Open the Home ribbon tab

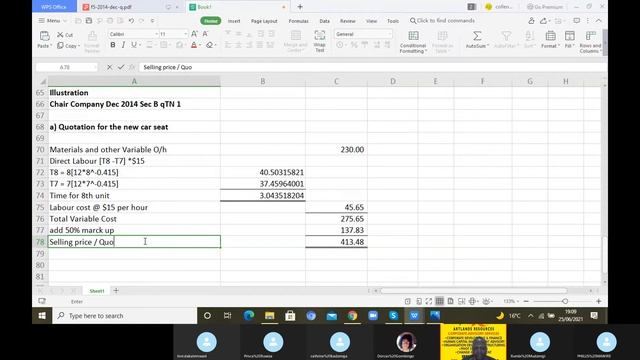pos(211,21)
